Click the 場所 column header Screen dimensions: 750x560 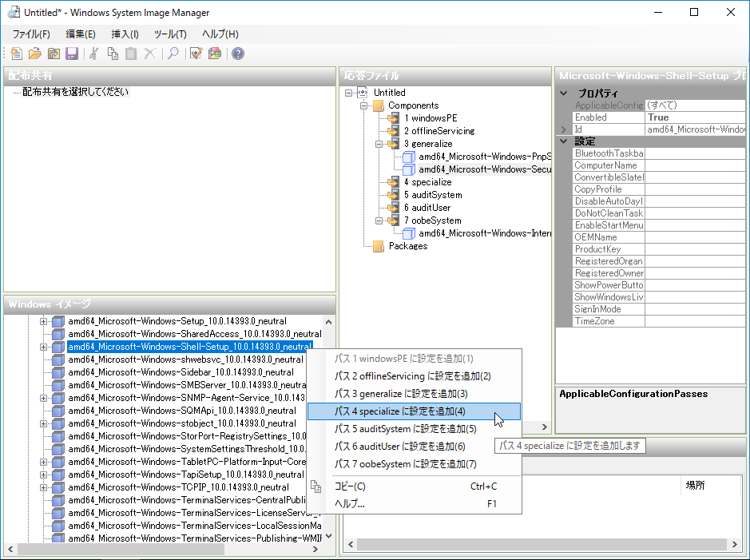pyautogui.click(x=695, y=486)
